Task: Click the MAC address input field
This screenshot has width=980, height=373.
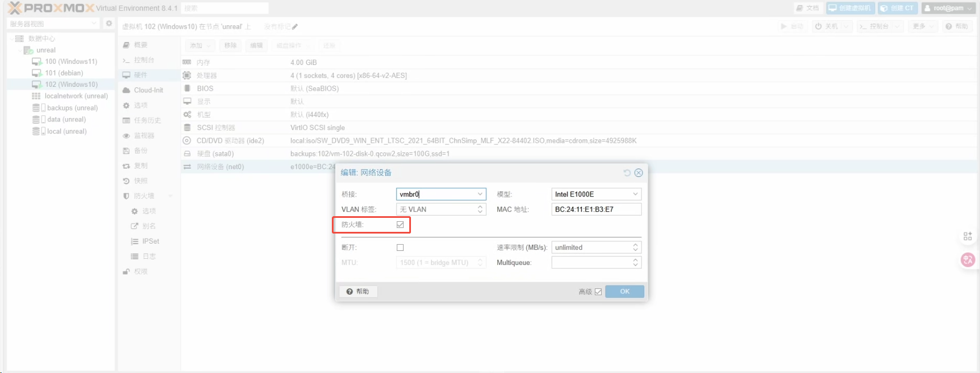Action: coord(596,209)
